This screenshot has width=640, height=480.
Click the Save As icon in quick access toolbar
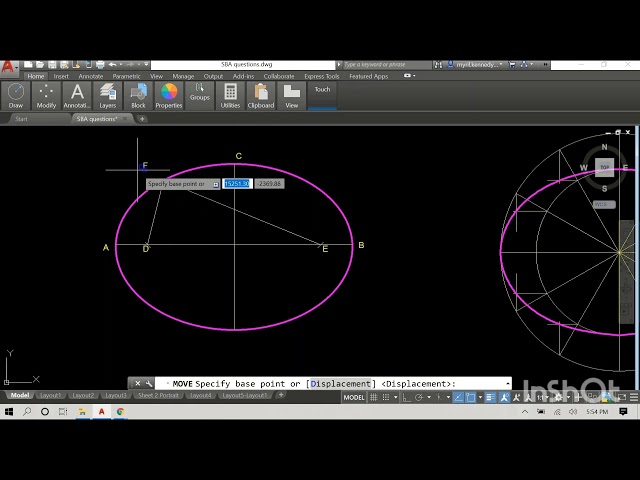tap(64, 64)
